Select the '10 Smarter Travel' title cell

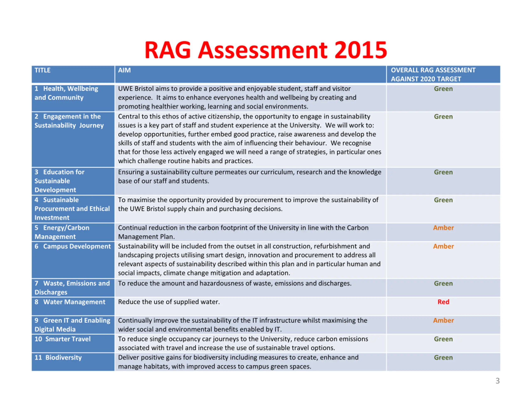click(73, 344)
